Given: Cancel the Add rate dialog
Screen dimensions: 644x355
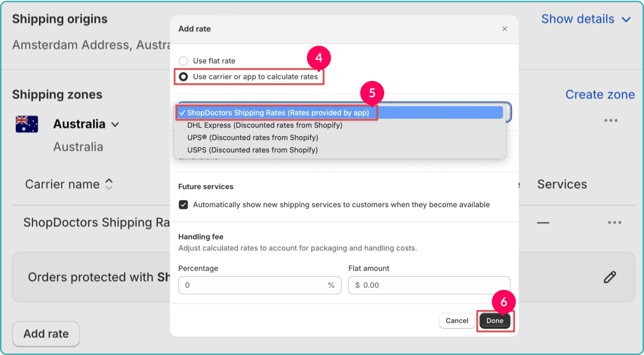Looking at the screenshot, I should tap(457, 321).
